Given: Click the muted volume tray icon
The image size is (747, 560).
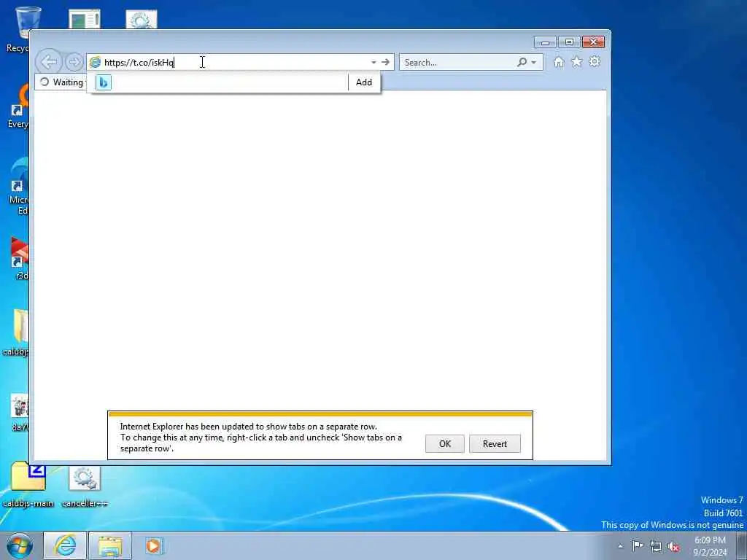Looking at the screenshot, I should click(673, 547).
